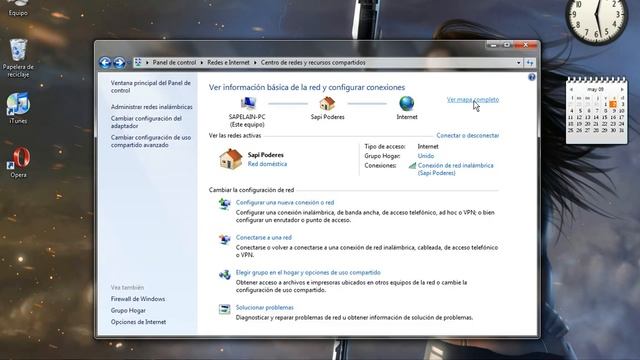Viewport: 640px width, 360px height.
Task: Click Panel de control in breadcrumb
Action: click(x=174, y=62)
